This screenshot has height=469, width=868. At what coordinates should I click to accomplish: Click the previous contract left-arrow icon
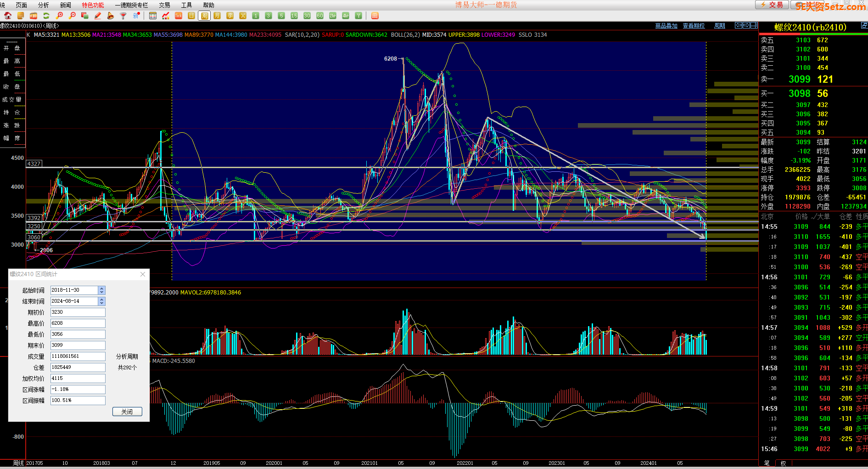(x=738, y=25)
